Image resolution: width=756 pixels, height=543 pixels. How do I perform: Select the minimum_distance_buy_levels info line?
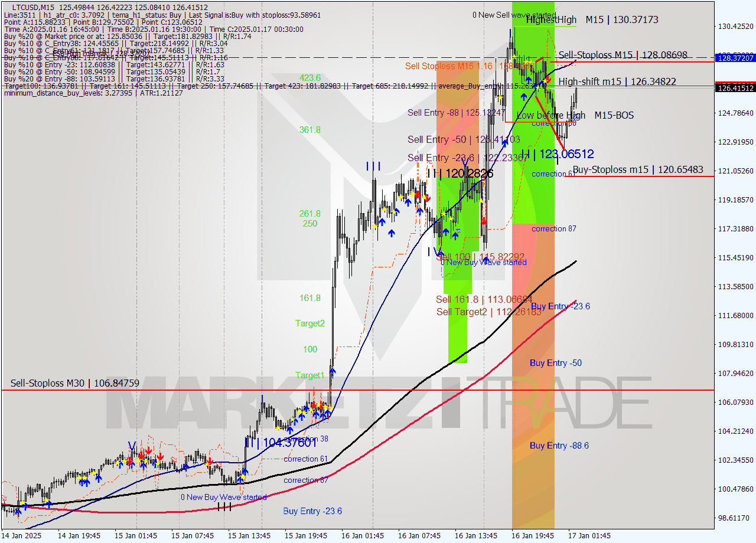(x=93, y=93)
